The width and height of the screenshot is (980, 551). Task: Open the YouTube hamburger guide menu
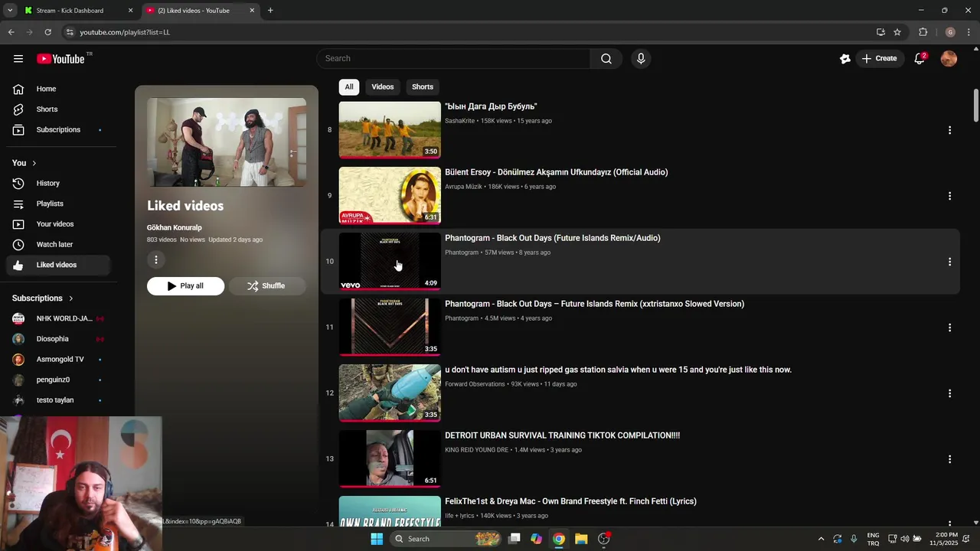(x=18, y=59)
